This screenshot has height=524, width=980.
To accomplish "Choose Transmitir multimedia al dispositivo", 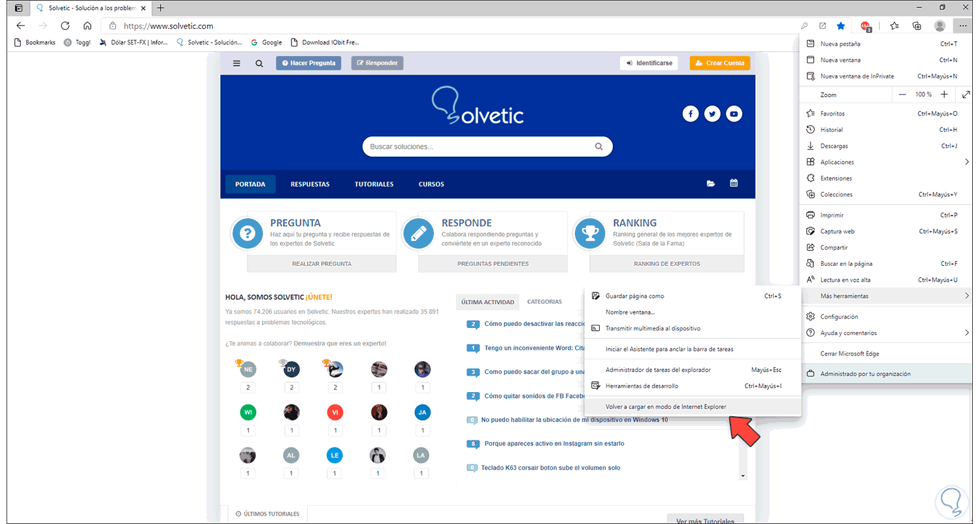I will pos(693,329).
